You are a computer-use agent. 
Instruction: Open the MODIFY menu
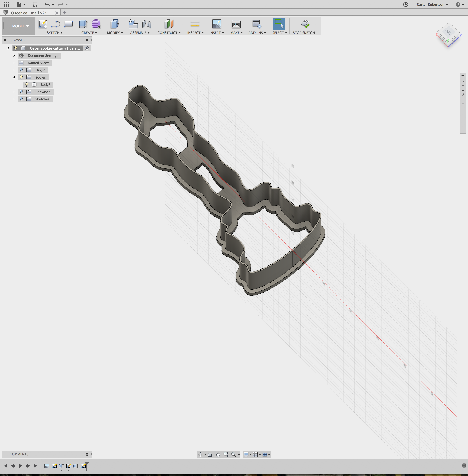pos(115,33)
